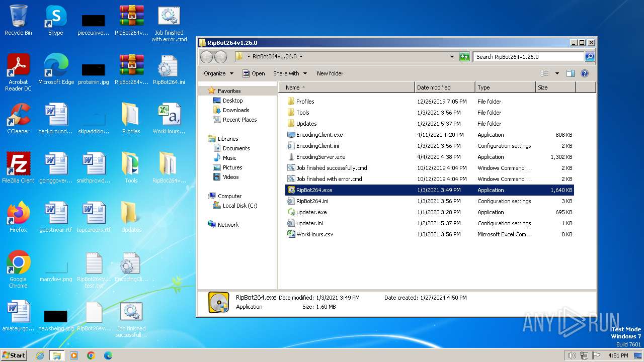The image size is (644, 362).
Task: Select the Tools folder in Explorer list
Action: [429, 113]
